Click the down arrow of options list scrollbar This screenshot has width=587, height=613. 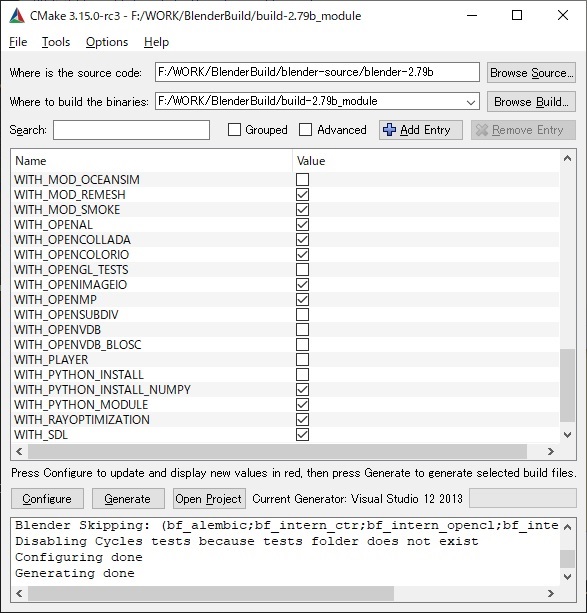pyautogui.click(x=567, y=434)
